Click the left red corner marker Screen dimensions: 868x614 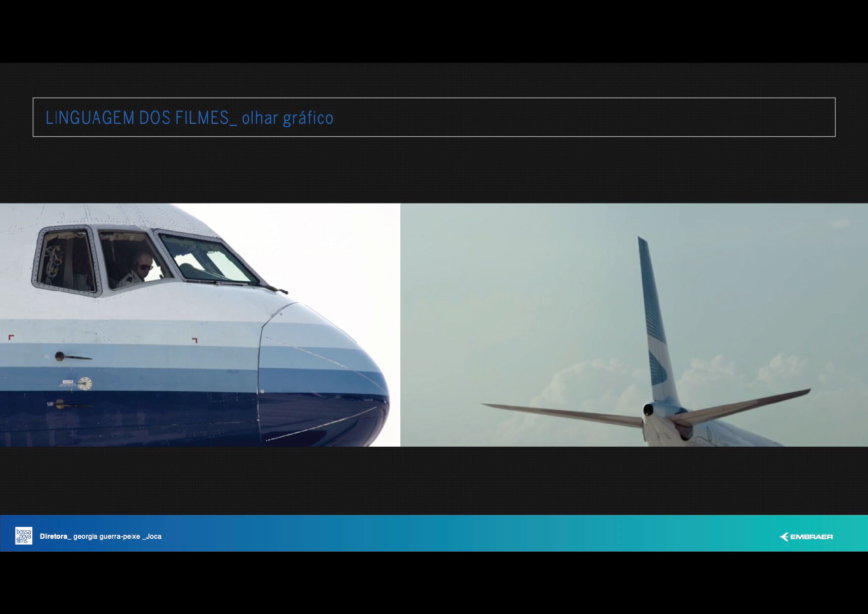[x=11, y=337]
